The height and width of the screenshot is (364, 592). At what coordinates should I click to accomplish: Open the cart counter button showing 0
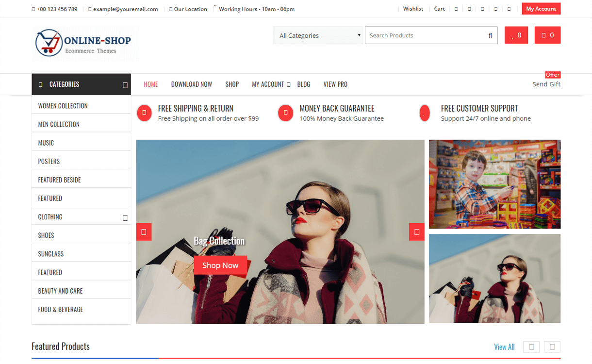point(547,35)
